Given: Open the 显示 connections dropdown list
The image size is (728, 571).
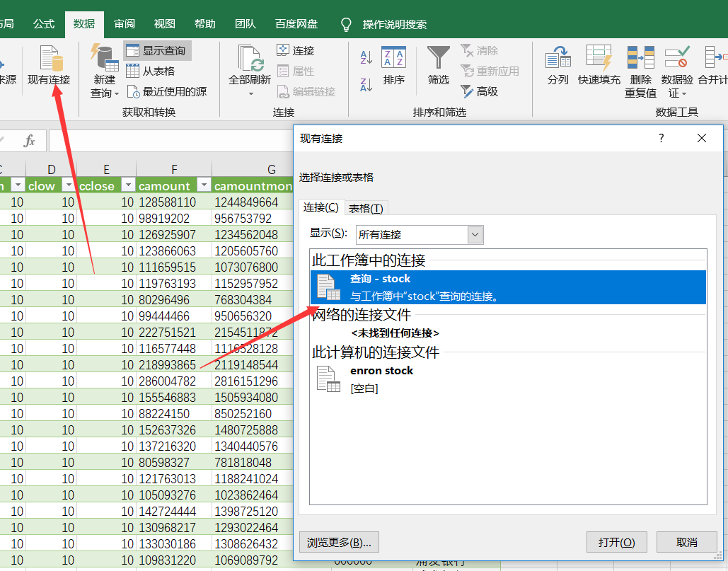Looking at the screenshot, I should coord(475,234).
